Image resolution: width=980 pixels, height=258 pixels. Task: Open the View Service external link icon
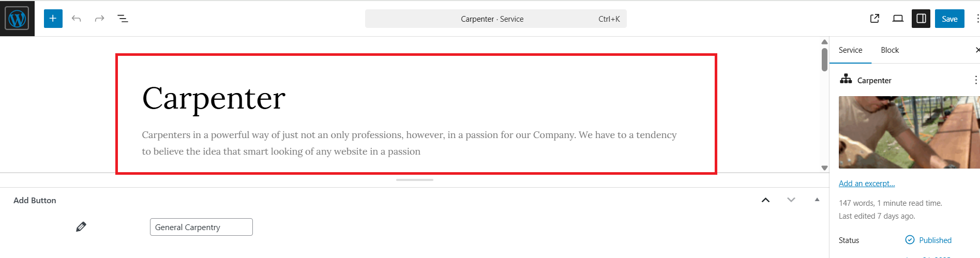click(x=875, y=19)
